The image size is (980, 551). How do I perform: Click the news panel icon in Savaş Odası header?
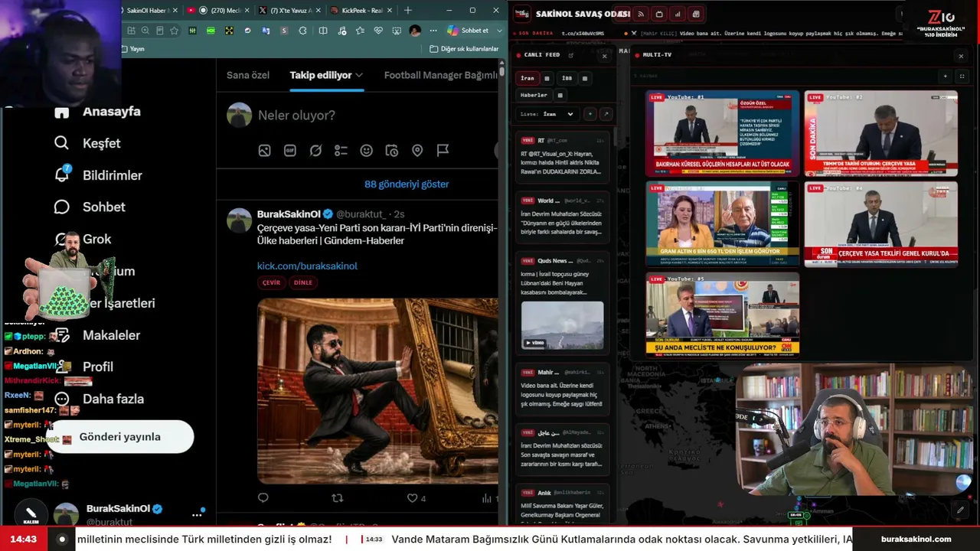tap(696, 14)
